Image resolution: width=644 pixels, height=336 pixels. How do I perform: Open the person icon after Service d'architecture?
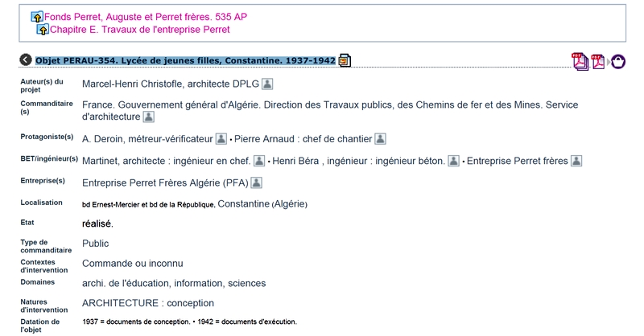pos(148,117)
